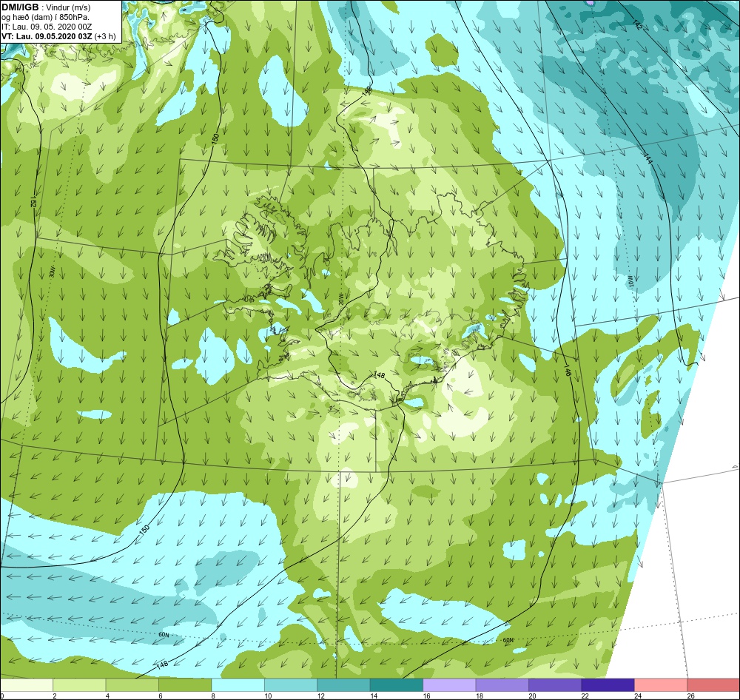The image size is (740, 700).
Task: Pick the 24–26 m/s pink legend swatch
Action: coord(661,685)
